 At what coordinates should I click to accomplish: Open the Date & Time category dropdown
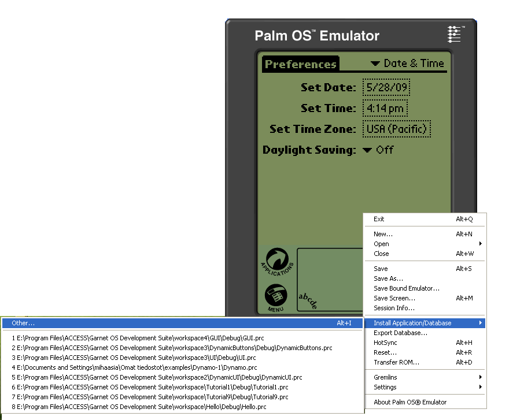(x=407, y=64)
